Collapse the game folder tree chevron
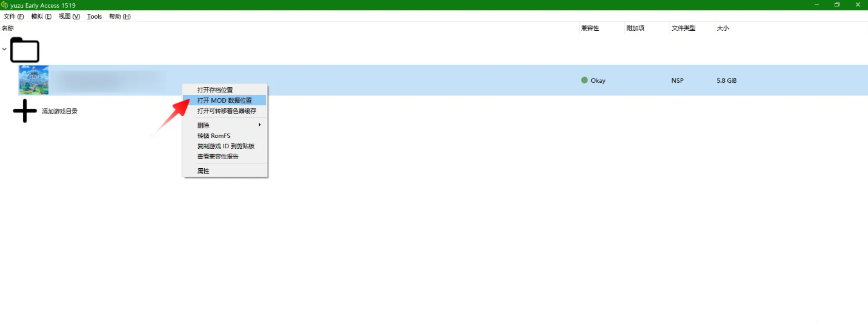The image size is (868, 335). [4, 49]
